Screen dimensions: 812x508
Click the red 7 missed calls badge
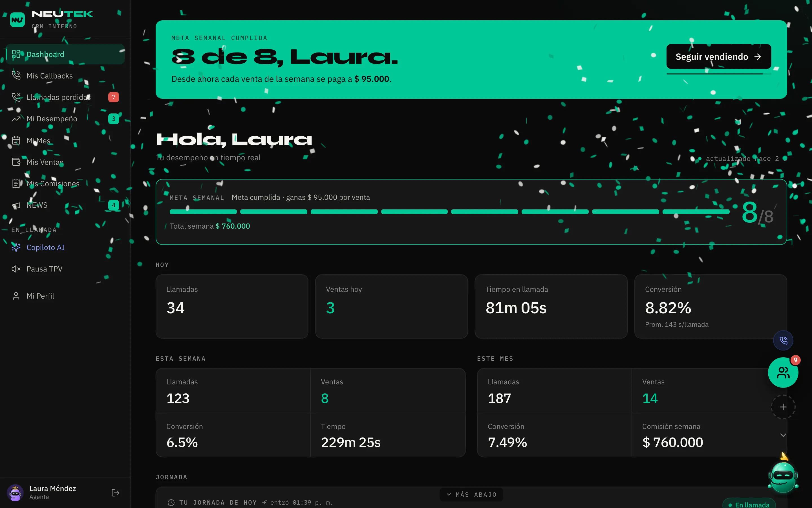(114, 97)
